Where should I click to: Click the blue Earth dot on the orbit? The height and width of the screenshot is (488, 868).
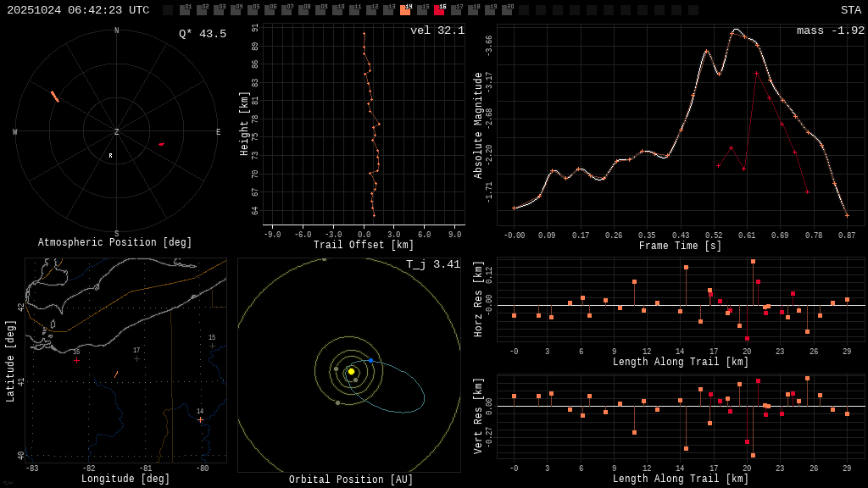(x=370, y=360)
